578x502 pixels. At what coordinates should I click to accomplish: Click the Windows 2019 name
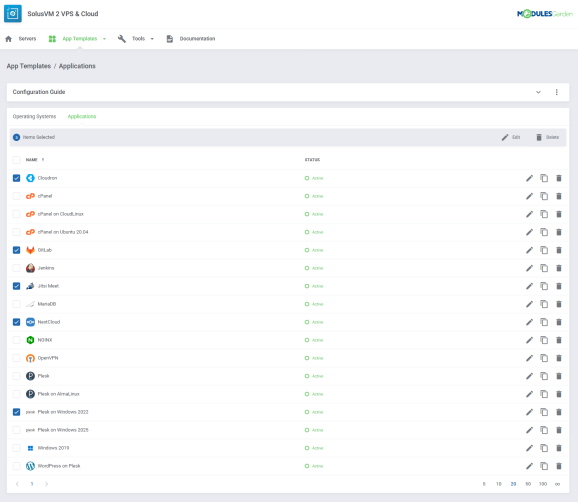pyautogui.click(x=53, y=448)
